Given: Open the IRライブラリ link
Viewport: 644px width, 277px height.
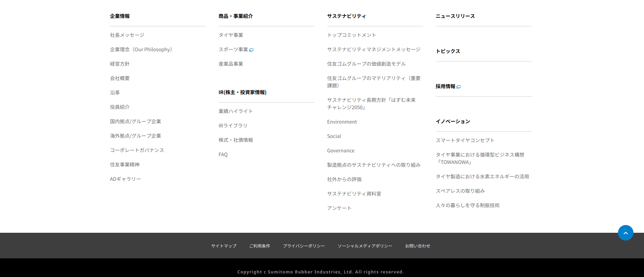Looking at the screenshot, I should (x=233, y=126).
